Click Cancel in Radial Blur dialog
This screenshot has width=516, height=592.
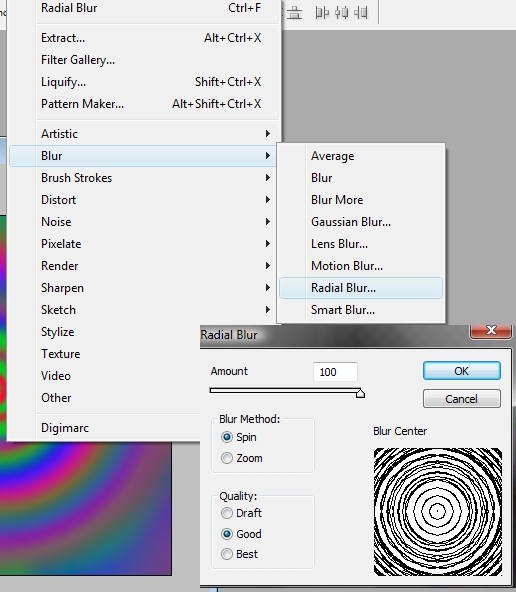462,399
